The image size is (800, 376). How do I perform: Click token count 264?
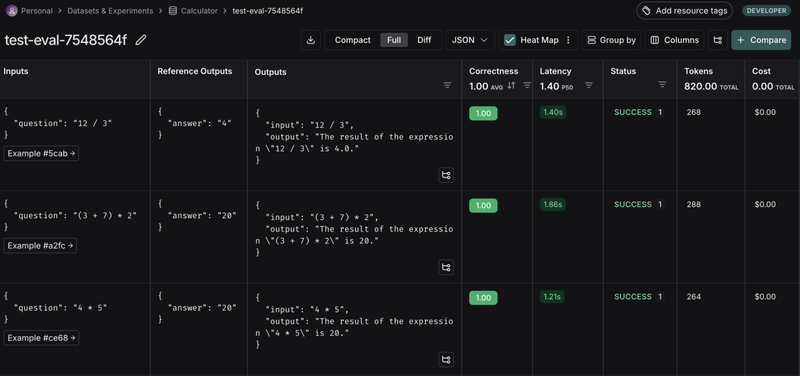click(694, 297)
